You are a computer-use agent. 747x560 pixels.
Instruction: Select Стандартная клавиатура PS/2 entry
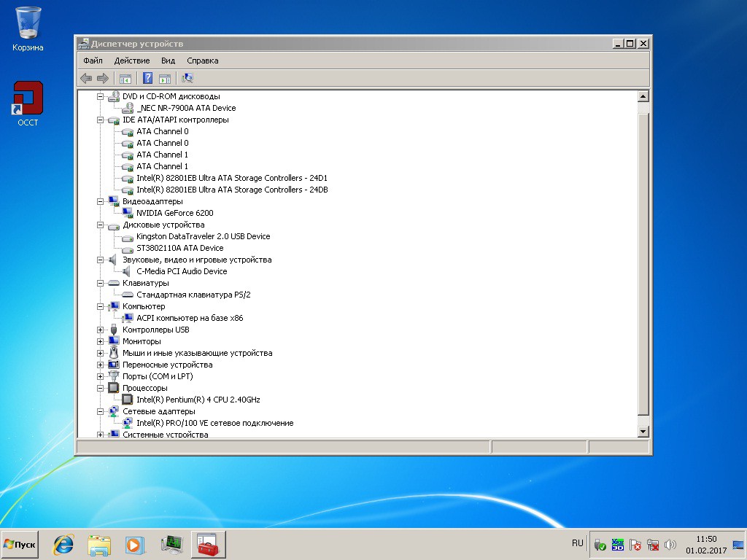[193, 295]
